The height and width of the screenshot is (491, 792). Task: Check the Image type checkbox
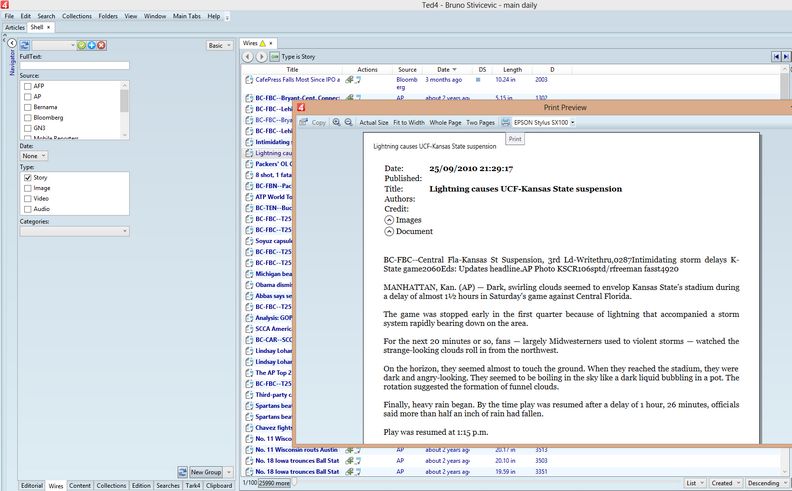(x=28, y=188)
